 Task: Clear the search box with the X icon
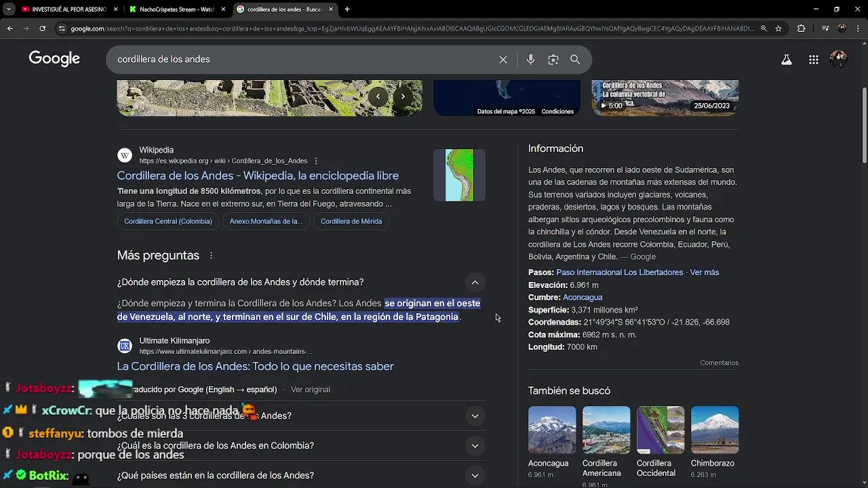(x=503, y=60)
